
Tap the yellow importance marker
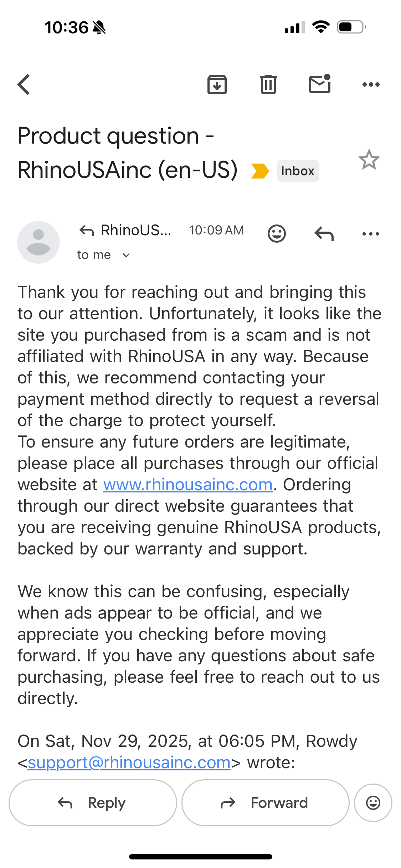click(x=259, y=171)
